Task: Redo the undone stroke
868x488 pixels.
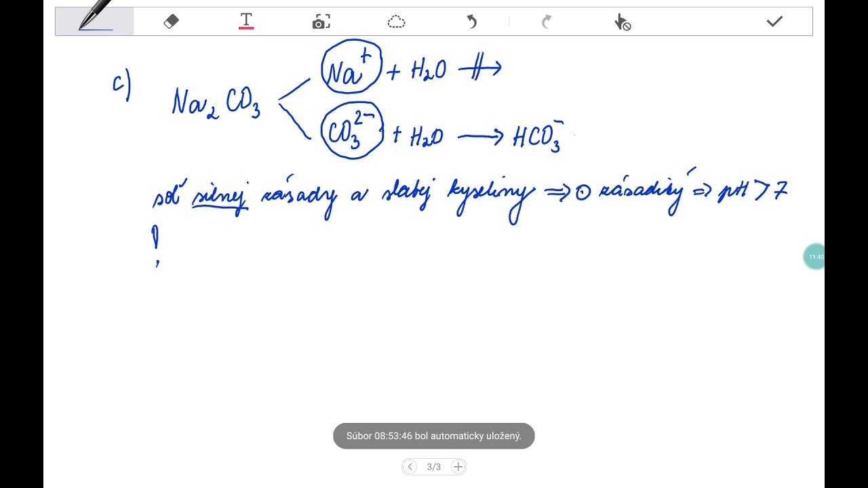Action: 547,22
